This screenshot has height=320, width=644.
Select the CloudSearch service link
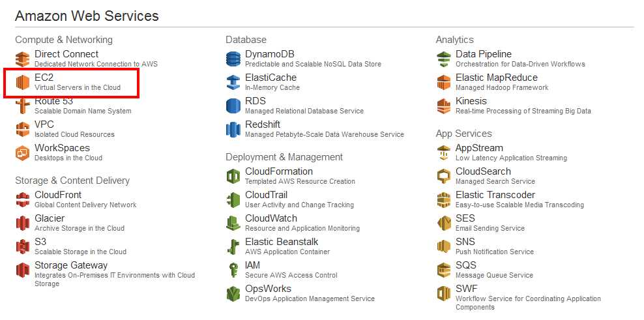[x=483, y=171]
